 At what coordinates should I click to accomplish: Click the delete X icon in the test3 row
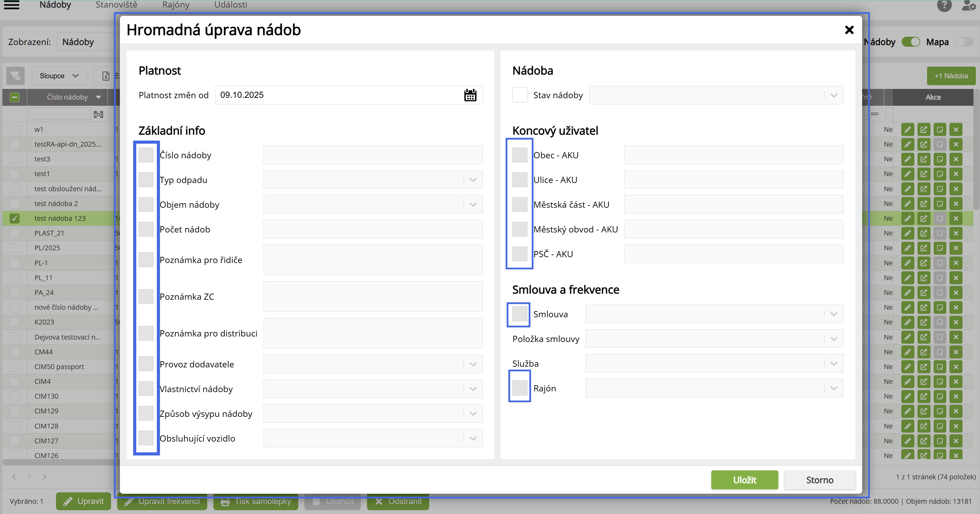pos(956,159)
